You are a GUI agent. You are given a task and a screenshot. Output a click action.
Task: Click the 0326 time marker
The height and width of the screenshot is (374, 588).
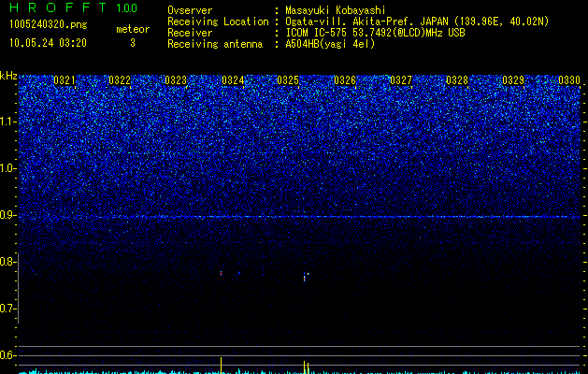coord(345,80)
